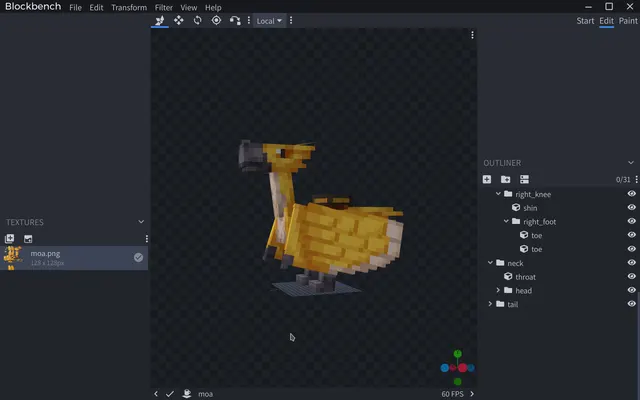Select the tail group row
Viewport: 640px width, 400px height.
(x=559, y=304)
